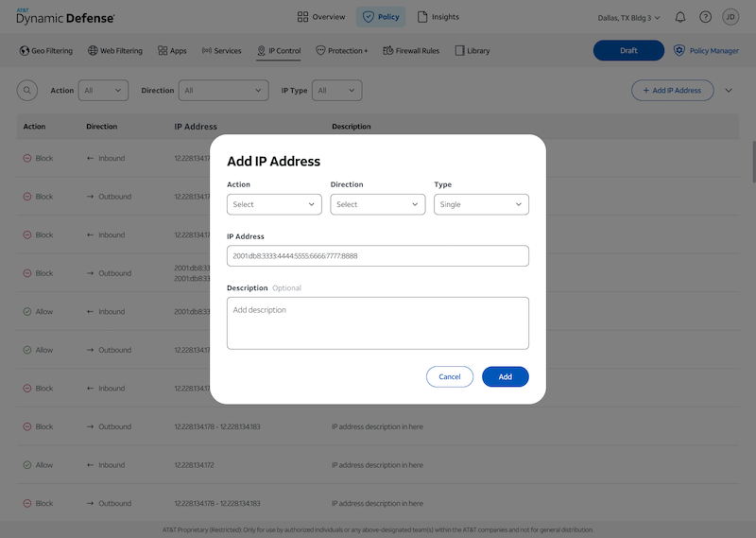Click the Draft button

(x=628, y=50)
